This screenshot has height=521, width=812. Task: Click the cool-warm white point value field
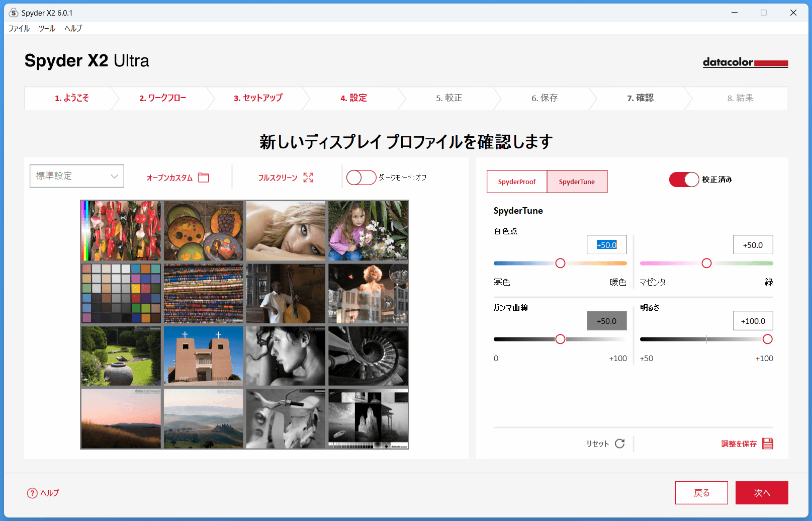point(607,245)
